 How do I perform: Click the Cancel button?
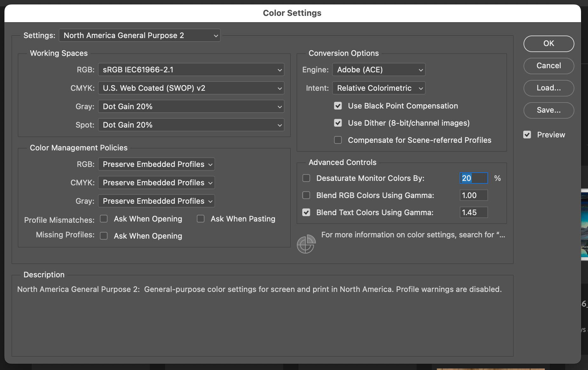tap(549, 66)
